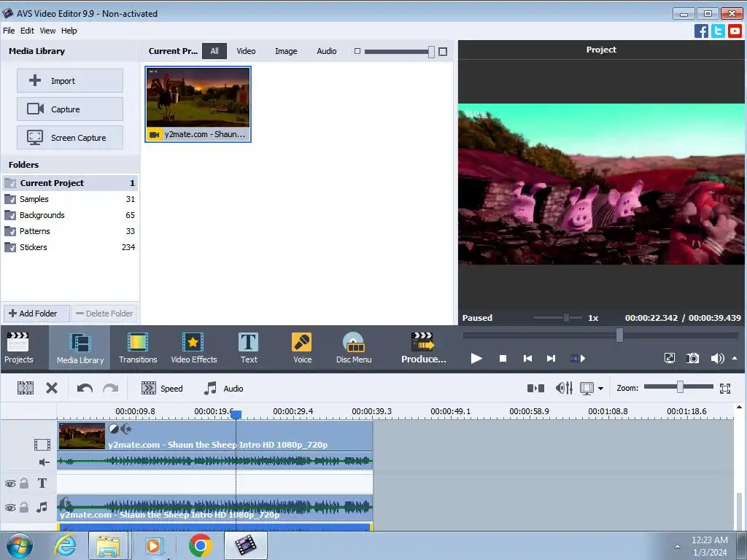The image size is (747, 560).
Task: Toggle lock on the text track
Action: (x=24, y=483)
